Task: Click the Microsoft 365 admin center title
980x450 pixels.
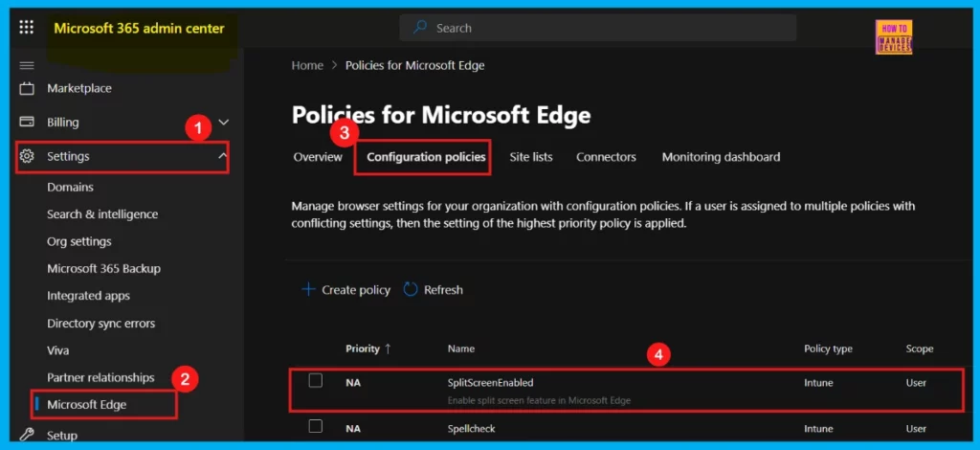Action: (139, 28)
